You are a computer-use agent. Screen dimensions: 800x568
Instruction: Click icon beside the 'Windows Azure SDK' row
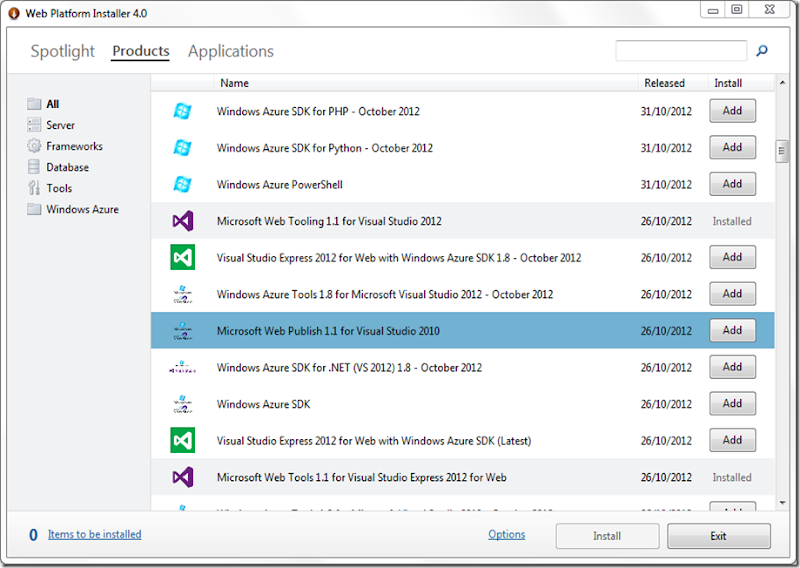pyautogui.click(x=183, y=404)
